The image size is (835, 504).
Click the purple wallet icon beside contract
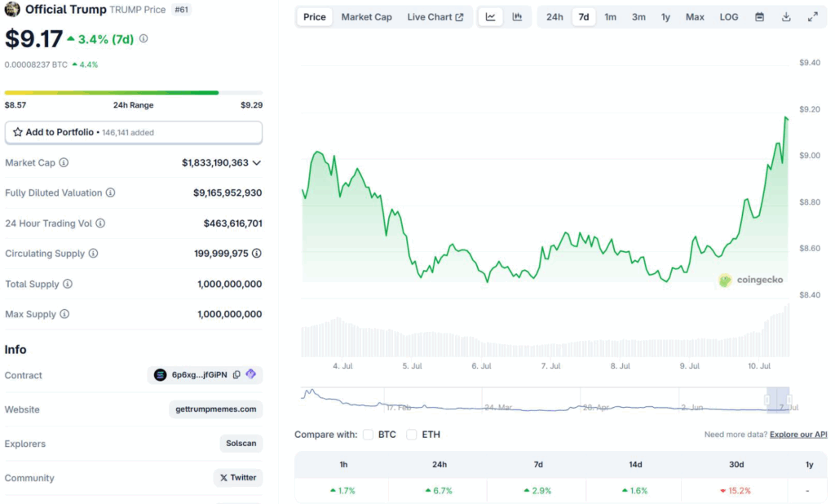[x=251, y=374]
